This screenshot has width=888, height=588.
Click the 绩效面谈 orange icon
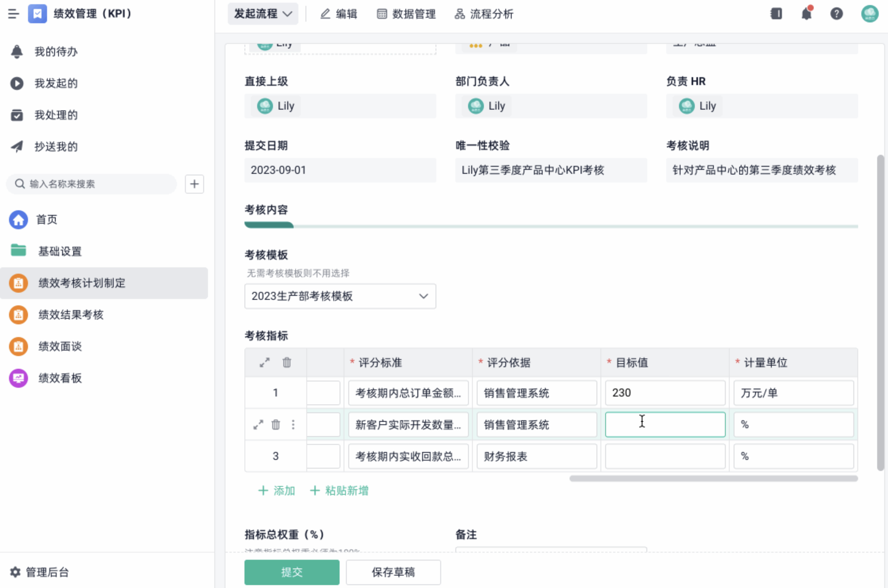18,347
